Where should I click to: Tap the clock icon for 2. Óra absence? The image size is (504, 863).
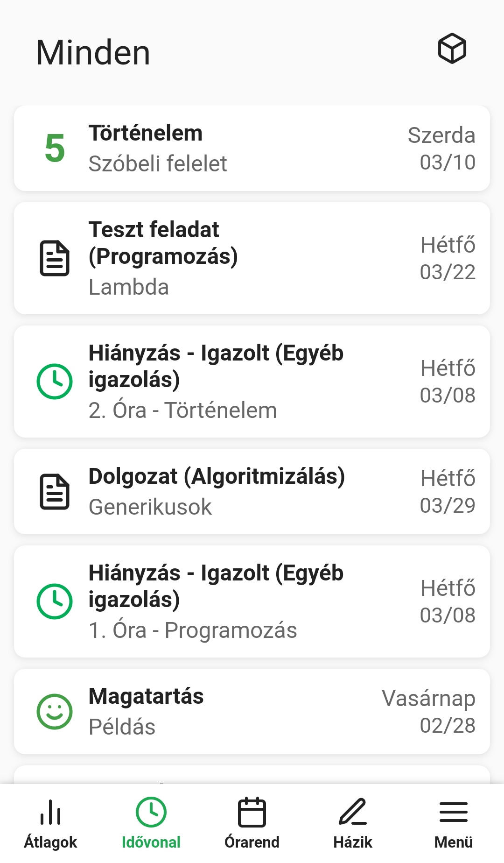coord(55,382)
